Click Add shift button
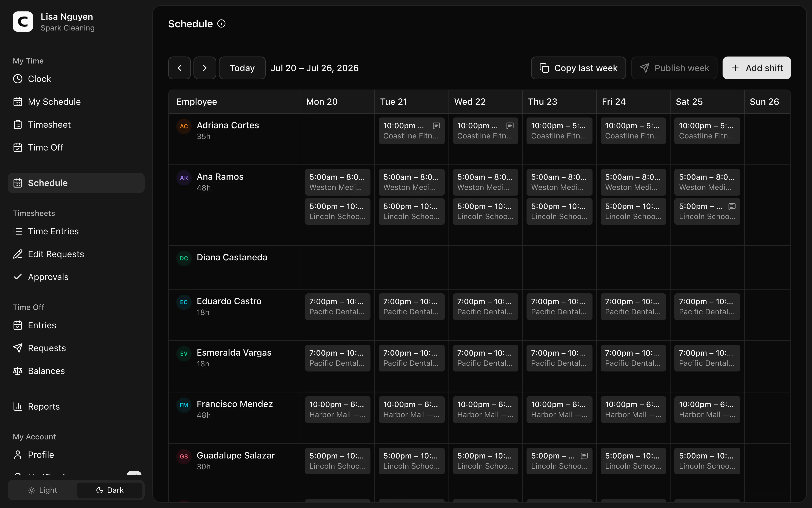The height and width of the screenshot is (508, 812). pyautogui.click(x=757, y=68)
